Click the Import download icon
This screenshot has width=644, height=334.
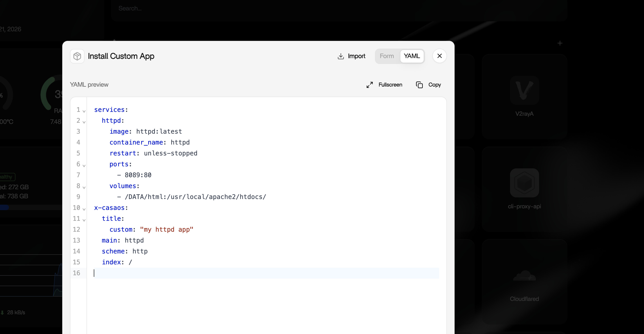[341, 56]
